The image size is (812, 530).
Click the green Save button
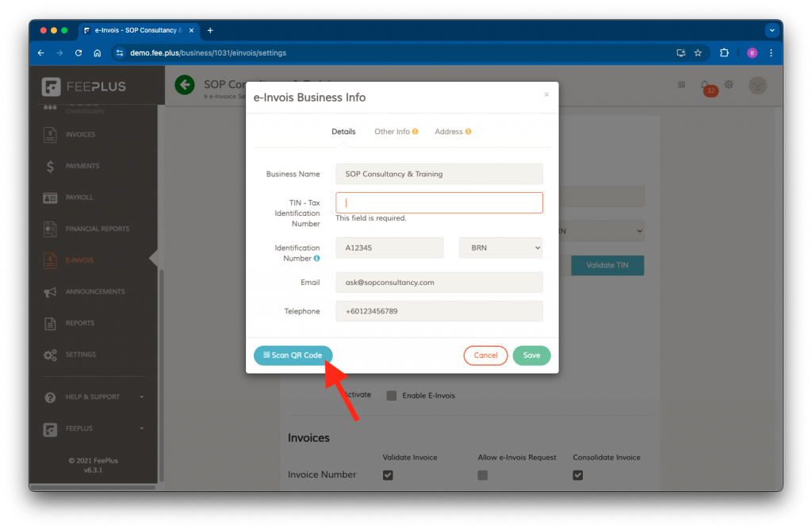[531, 355]
